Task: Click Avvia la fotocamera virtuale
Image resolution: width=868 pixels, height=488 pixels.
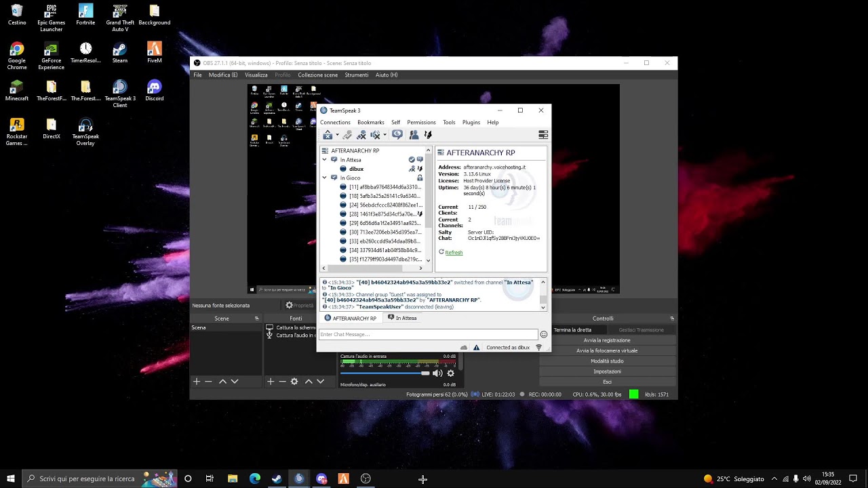Action: 607,350
